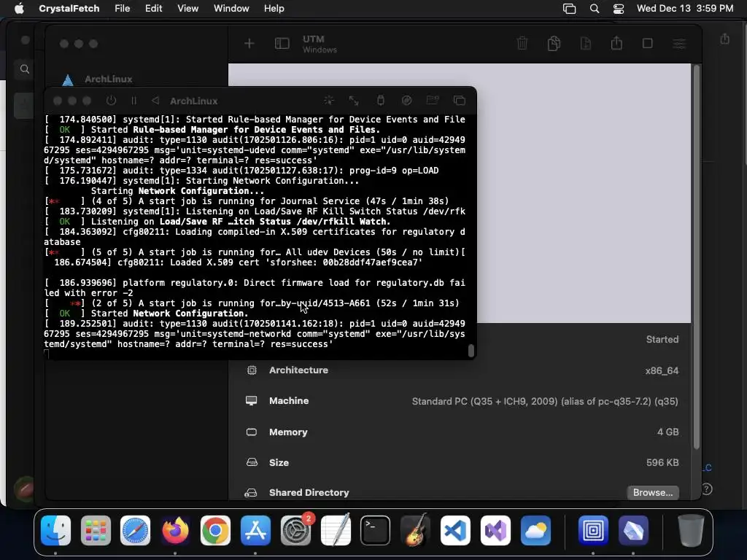Power off the ArchLinux VM window
Screen dimensions: 747x560
click(x=111, y=101)
